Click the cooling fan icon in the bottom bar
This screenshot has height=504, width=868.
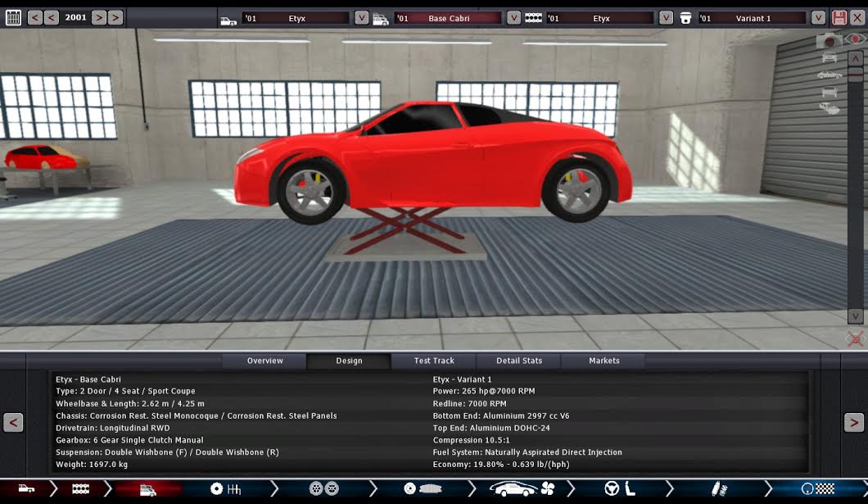coord(548,488)
